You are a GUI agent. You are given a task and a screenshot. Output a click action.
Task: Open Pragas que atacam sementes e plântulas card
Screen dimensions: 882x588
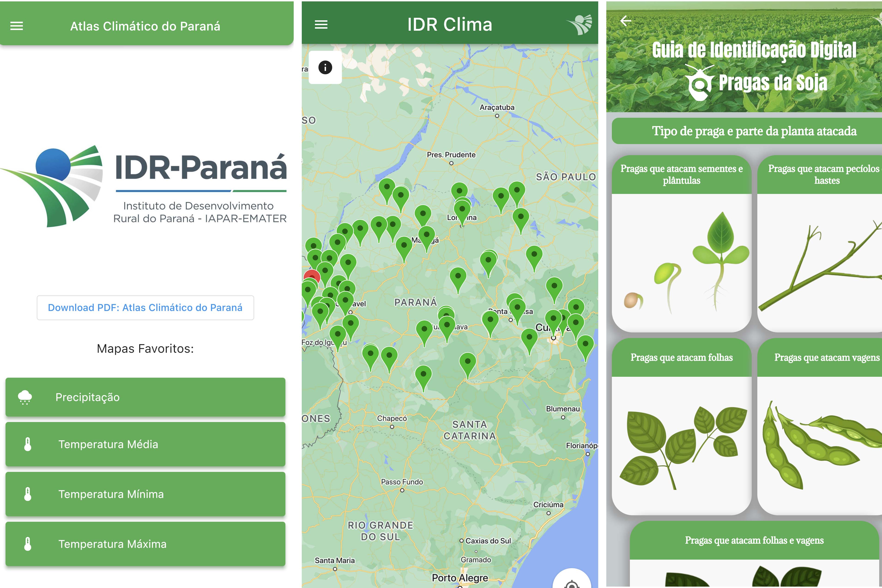[x=681, y=244]
